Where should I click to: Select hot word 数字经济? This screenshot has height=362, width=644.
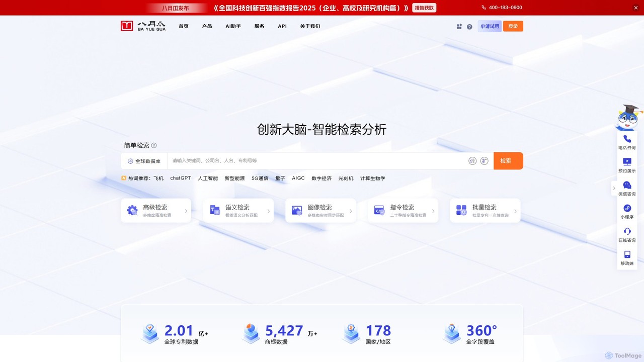coord(321,178)
